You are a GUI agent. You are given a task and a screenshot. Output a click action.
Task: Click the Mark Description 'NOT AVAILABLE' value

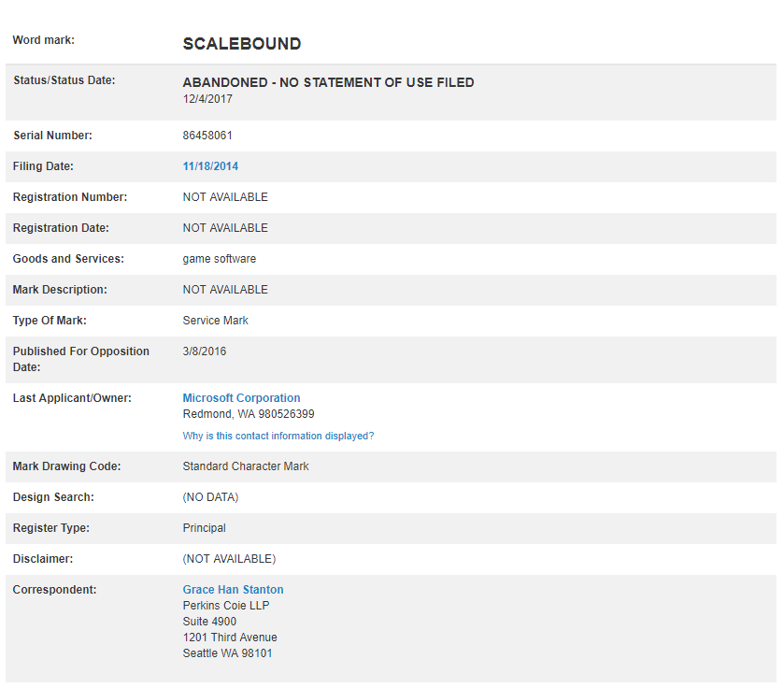pos(225,290)
